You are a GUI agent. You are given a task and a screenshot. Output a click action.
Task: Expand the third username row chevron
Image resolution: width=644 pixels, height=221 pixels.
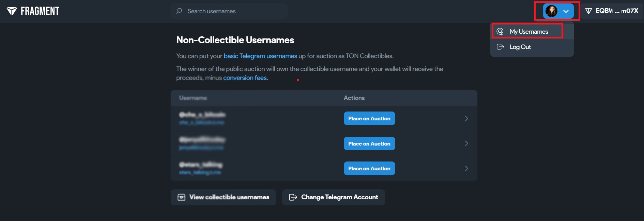click(x=466, y=168)
